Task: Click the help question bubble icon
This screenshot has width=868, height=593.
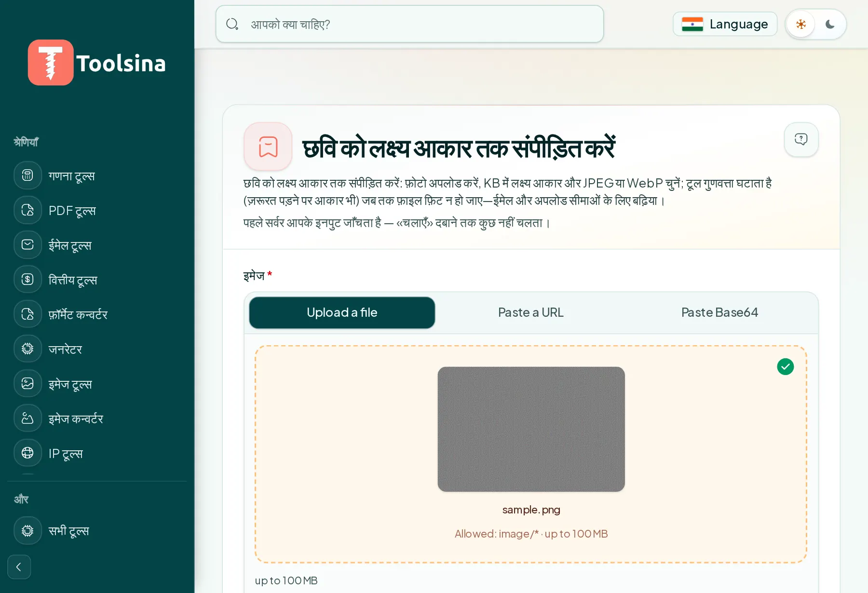Action: pyautogui.click(x=801, y=139)
